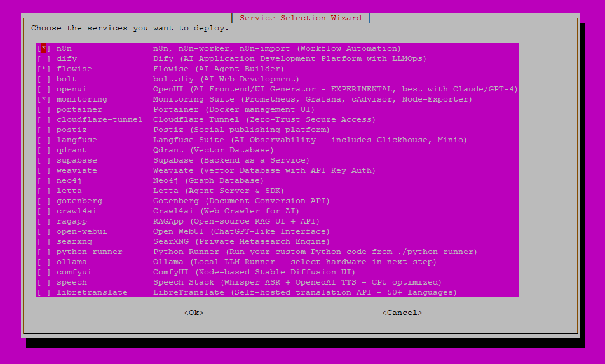Click the Open WebUI ChatGPT-like description
Viewport: 605px width, 364px height.
pyautogui.click(x=241, y=231)
